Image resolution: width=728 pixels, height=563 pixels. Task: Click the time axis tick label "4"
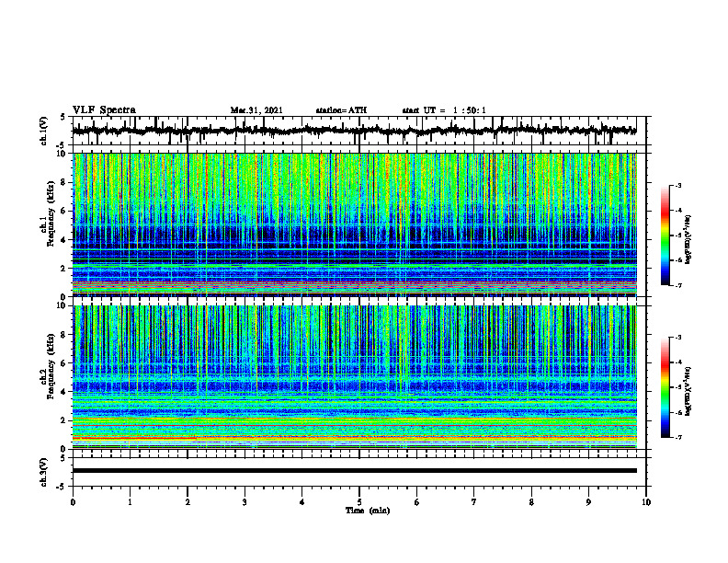point(302,502)
